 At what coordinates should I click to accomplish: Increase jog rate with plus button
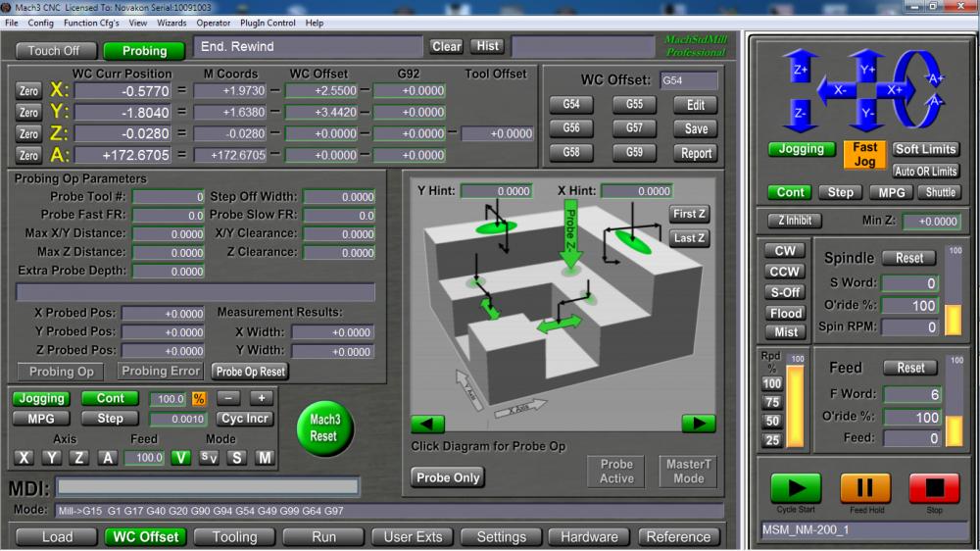(x=262, y=398)
